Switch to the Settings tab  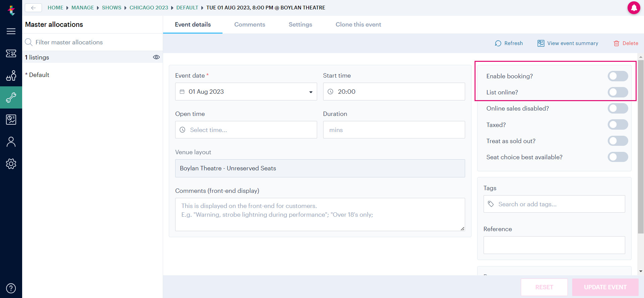tap(300, 25)
